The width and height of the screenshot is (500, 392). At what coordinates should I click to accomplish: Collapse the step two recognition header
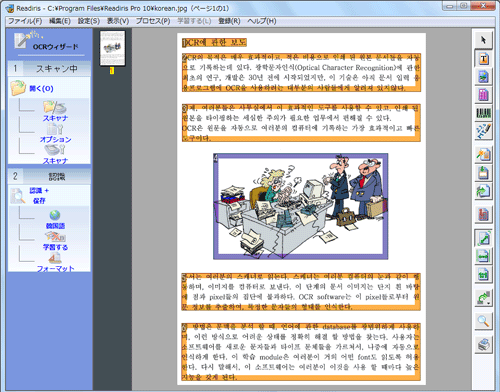[49, 176]
